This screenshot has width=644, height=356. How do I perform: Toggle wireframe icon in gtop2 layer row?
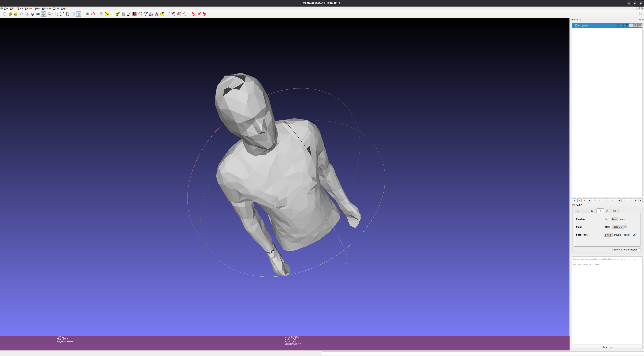coord(627,25)
